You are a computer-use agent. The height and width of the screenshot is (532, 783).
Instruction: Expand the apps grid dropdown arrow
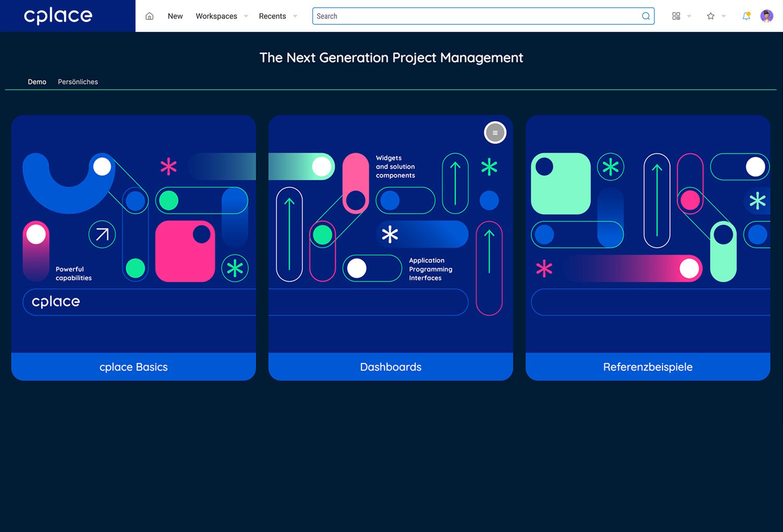pyautogui.click(x=689, y=16)
